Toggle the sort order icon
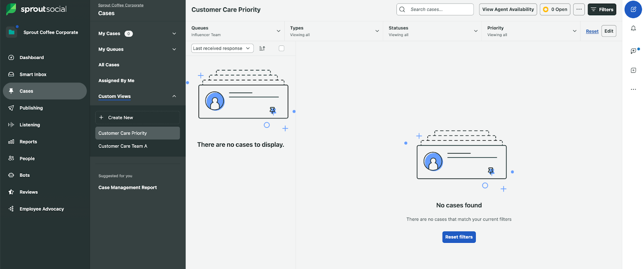Viewport: 644px width, 269px height. (x=262, y=48)
